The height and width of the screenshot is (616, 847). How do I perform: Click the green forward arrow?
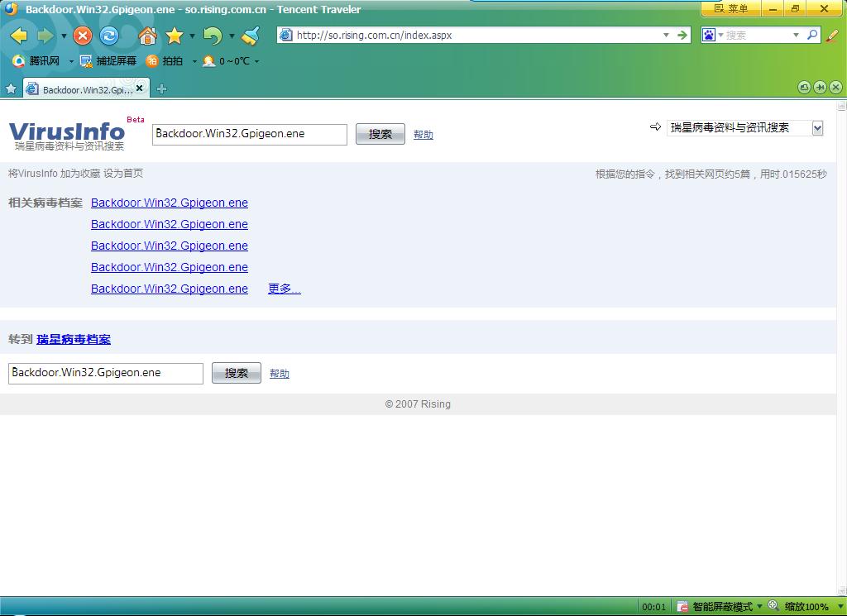click(x=45, y=36)
